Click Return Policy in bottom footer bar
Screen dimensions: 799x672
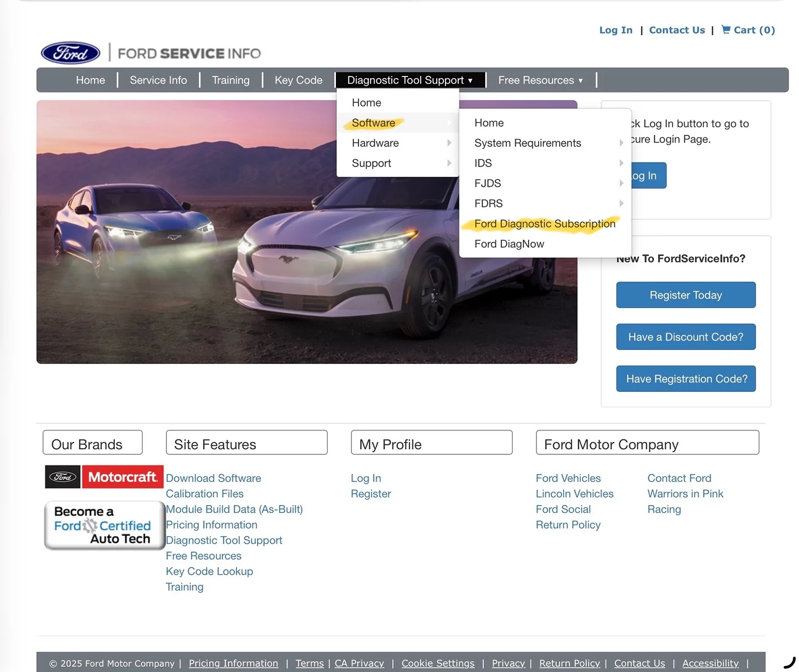click(x=570, y=663)
